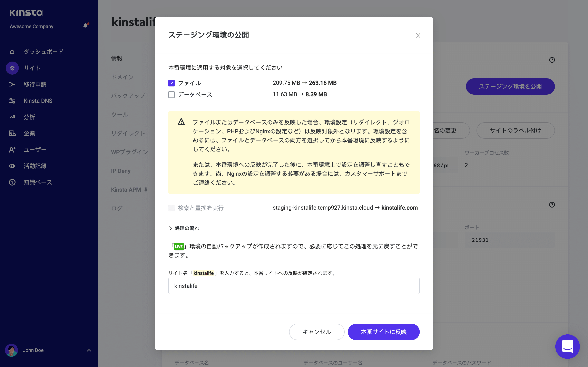Click the キャンセル button
Image resolution: width=588 pixels, height=367 pixels.
[x=317, y=332]
